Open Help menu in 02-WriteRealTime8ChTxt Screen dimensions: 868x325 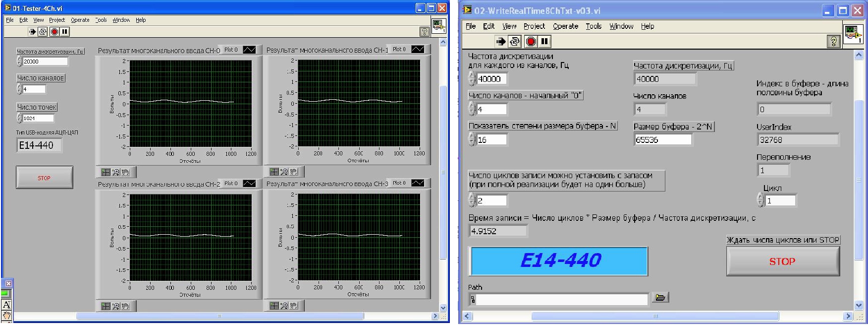pyautogui.click(x=648, y=26)
